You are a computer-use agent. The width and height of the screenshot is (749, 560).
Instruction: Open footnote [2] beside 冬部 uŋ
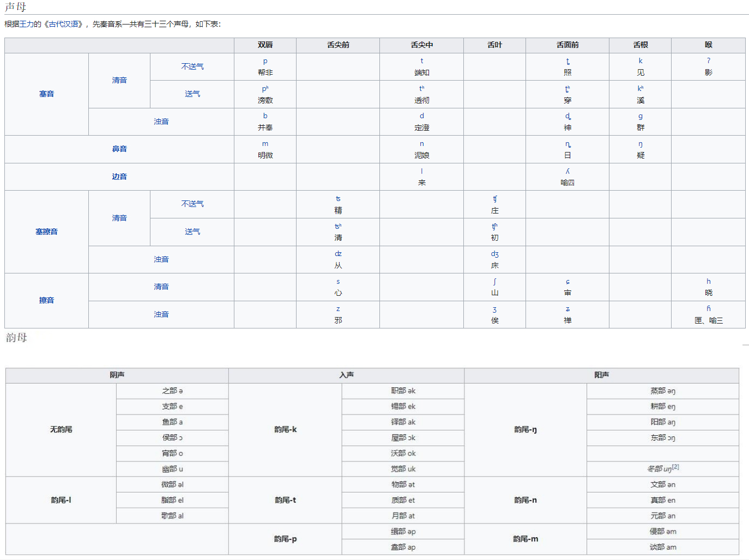pos(675,467)
